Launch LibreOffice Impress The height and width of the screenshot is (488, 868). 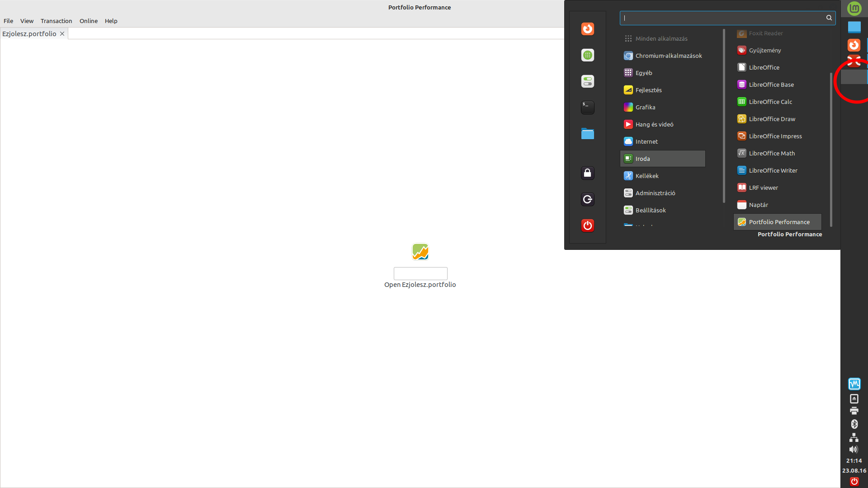click(778, 136)
